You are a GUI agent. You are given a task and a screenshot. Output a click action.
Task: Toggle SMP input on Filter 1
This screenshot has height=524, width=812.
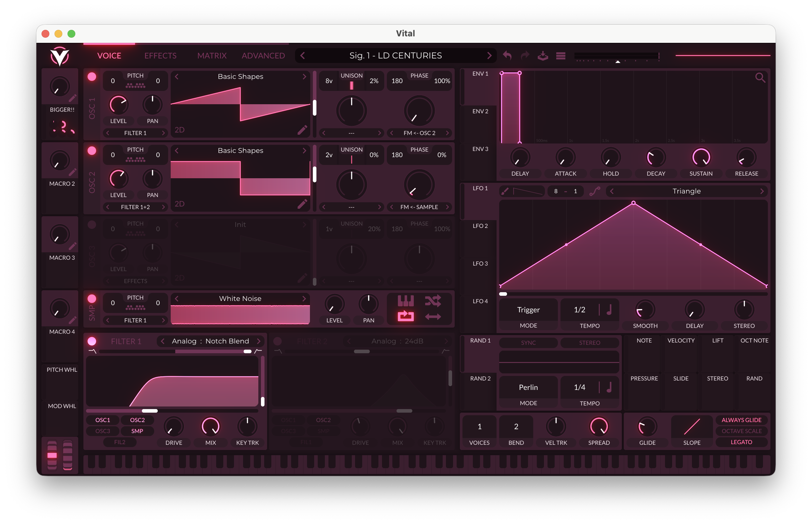pos(137,431)
